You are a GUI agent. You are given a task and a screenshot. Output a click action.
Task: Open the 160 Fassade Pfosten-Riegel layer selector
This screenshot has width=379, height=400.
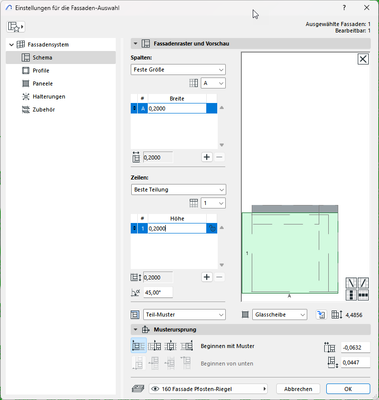(x=208, y=389)
